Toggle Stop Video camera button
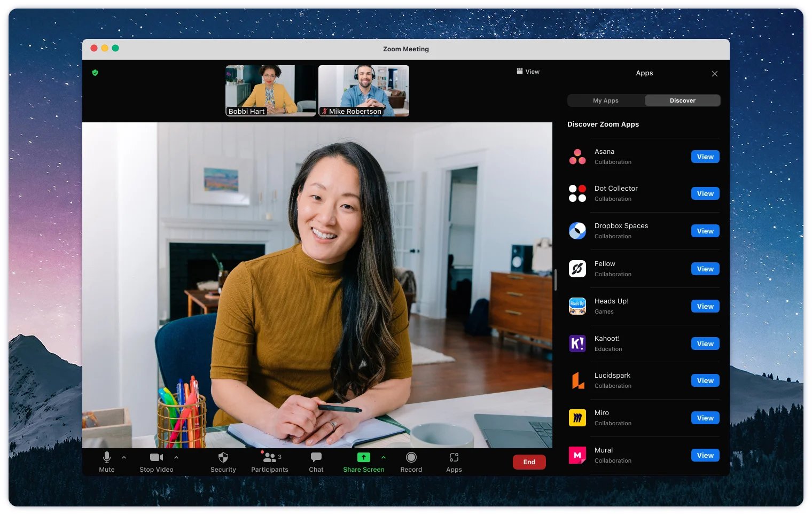 156,458
